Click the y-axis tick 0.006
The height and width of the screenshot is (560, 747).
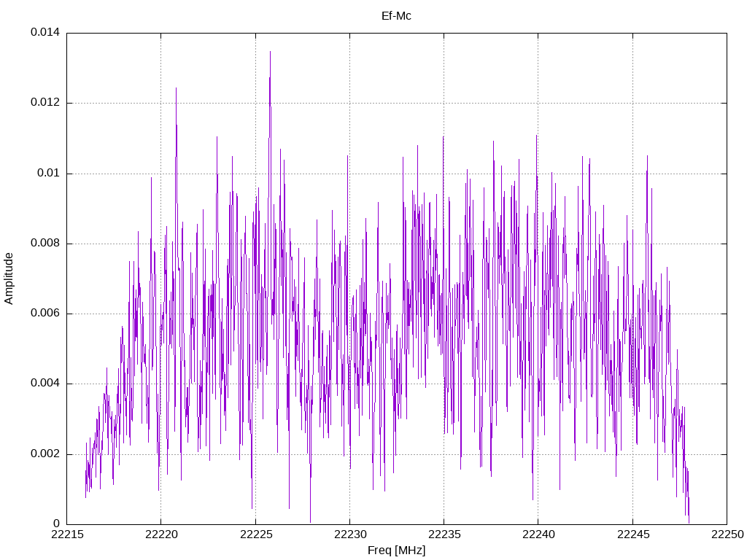pos(45,314)
